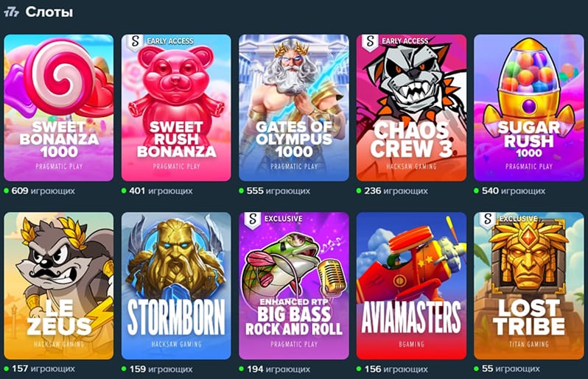Image resolution: width=588 pixels, height=379 pixels.
Task: Select the Chaos Crew 3 game tile
Action: 411,108
